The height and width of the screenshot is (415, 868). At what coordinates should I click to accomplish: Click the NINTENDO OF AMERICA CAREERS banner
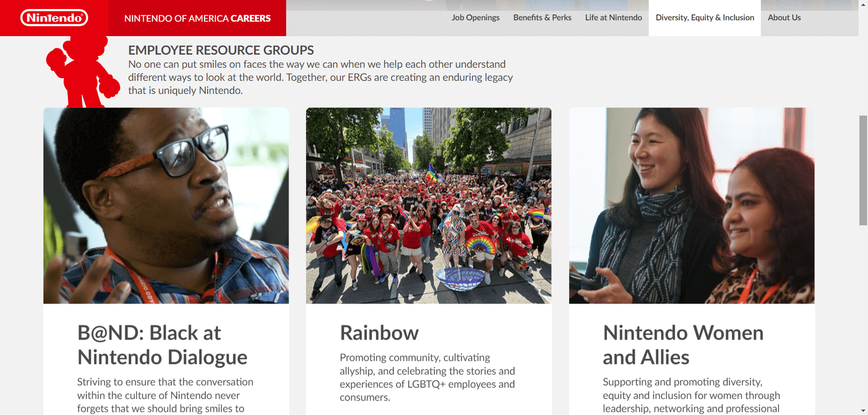point(198,18)
